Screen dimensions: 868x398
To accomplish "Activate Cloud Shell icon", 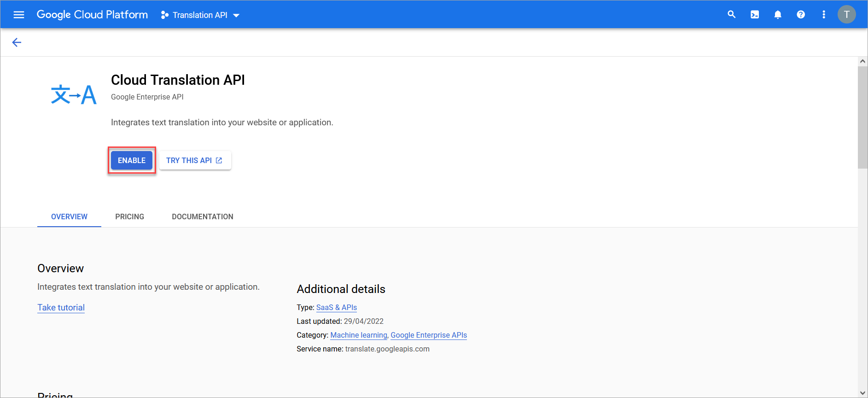I will [x=755, y=15].
